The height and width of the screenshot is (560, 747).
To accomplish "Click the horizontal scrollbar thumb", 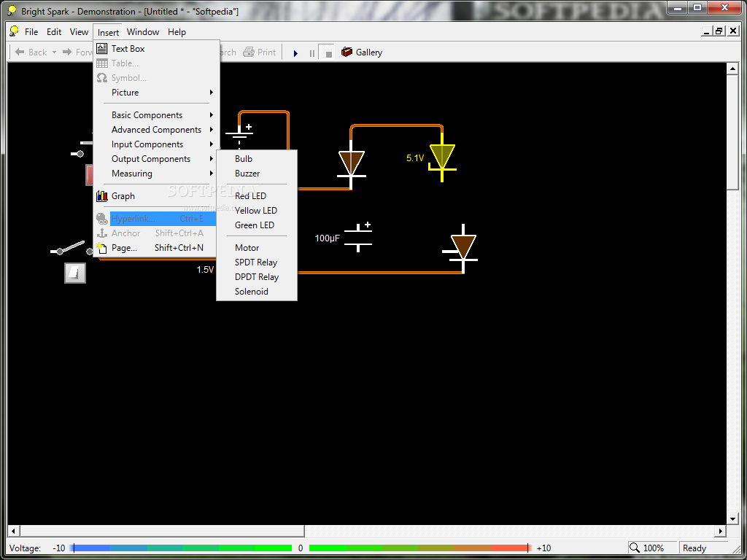I will (x=161, y=531).
